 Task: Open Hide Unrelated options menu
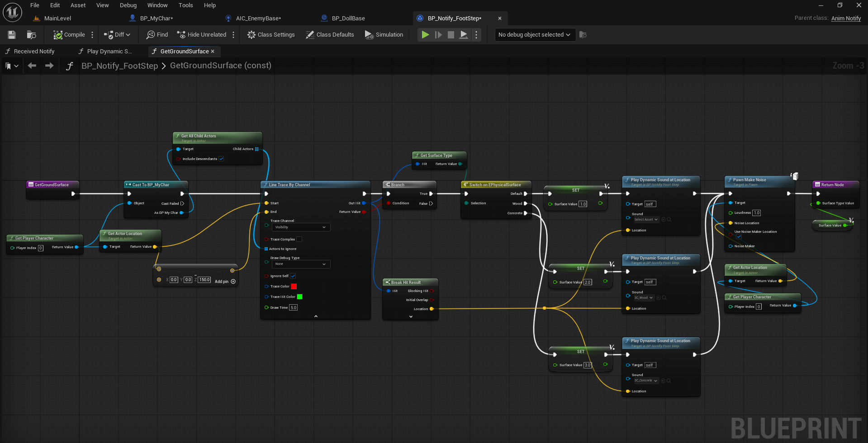233,35
